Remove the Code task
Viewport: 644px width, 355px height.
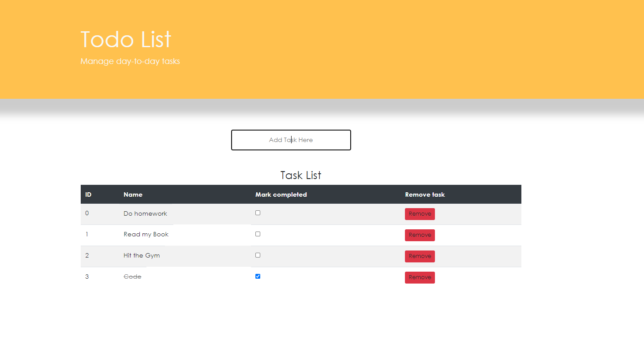419,277
